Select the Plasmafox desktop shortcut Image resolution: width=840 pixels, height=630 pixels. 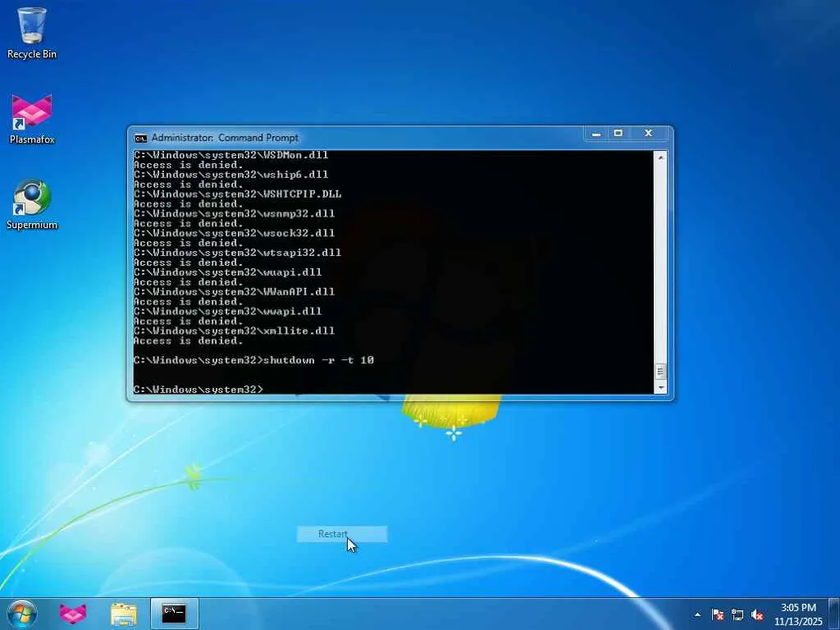point(32,119)
